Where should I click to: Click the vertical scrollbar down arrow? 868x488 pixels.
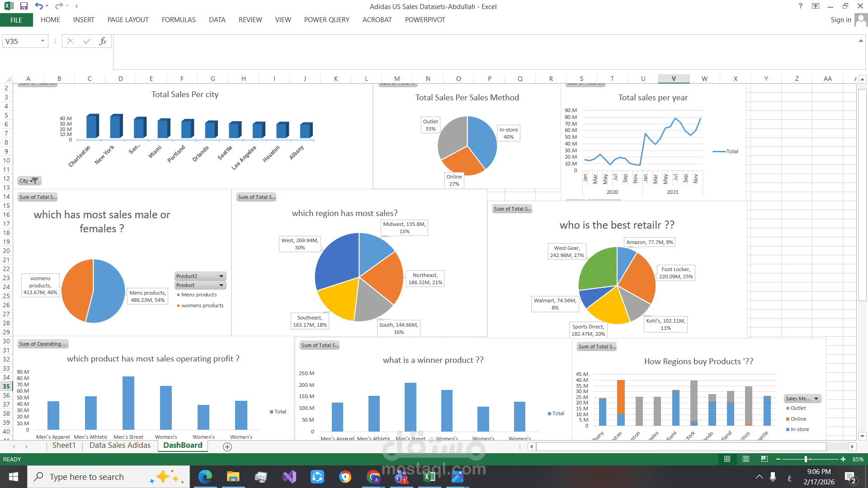[x=862, y=436]
